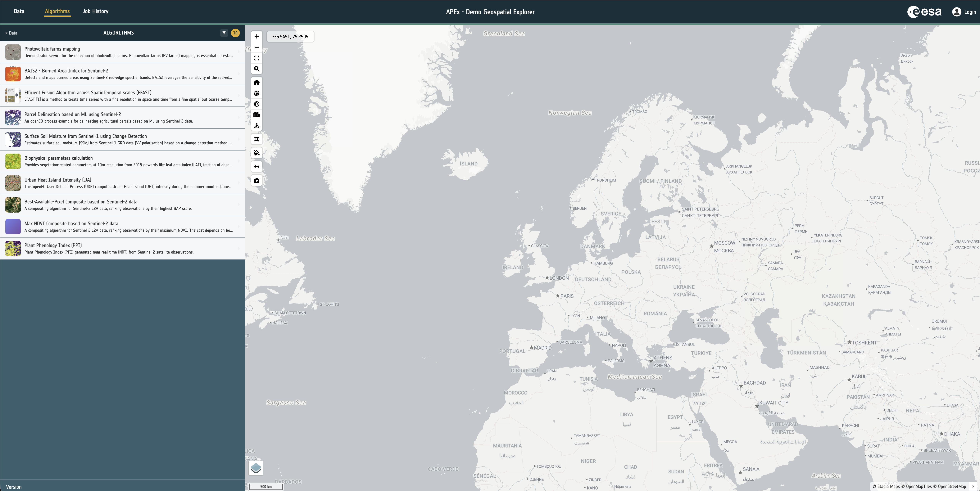Select the "Efficient Fusion Algorithm" EFAST title
Image resolution: width=980 pixels, height=491 pixels.
[x=88, y=92]
